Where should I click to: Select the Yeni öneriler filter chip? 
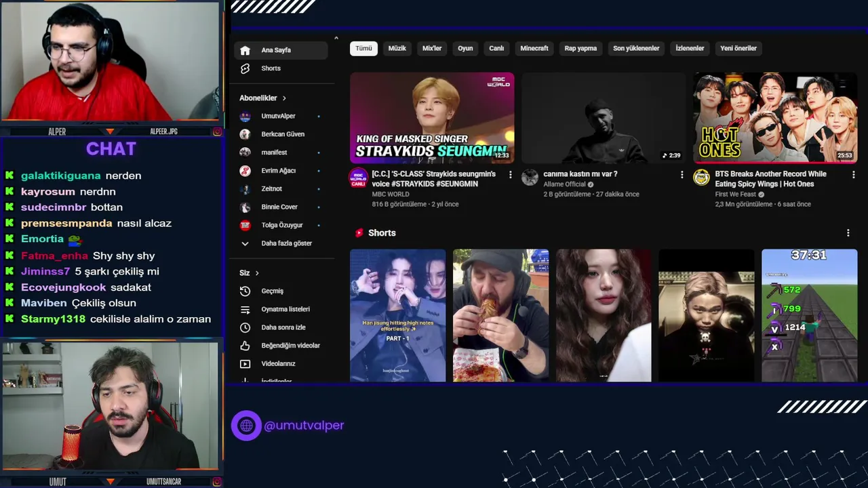point(738,48)
